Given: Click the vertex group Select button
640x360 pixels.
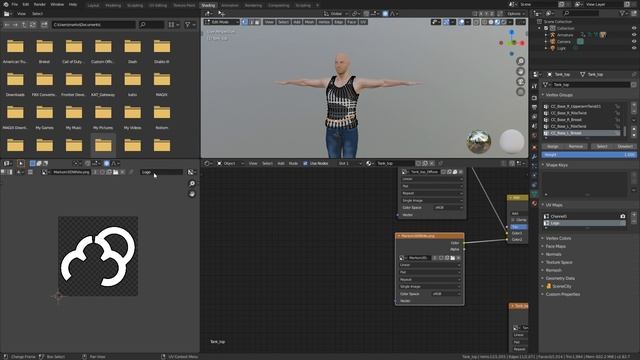Looking at the screenshot, I should (x=602, y=146).
